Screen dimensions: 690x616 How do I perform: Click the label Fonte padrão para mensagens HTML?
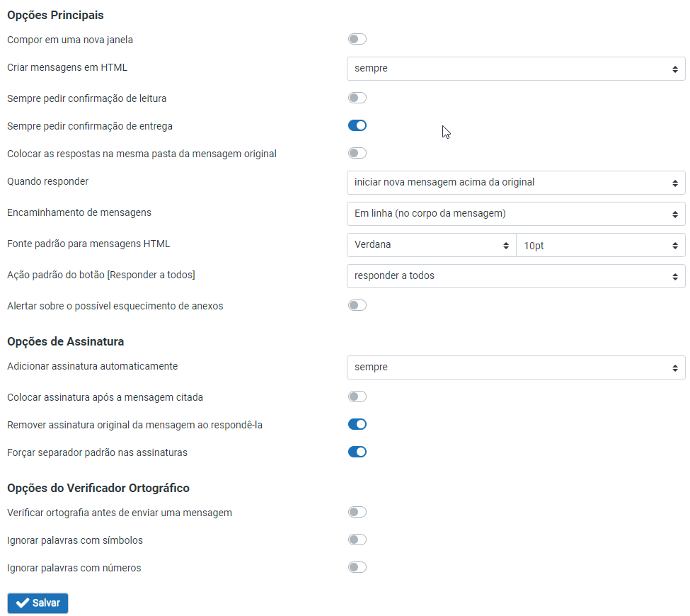coord(88,244)
